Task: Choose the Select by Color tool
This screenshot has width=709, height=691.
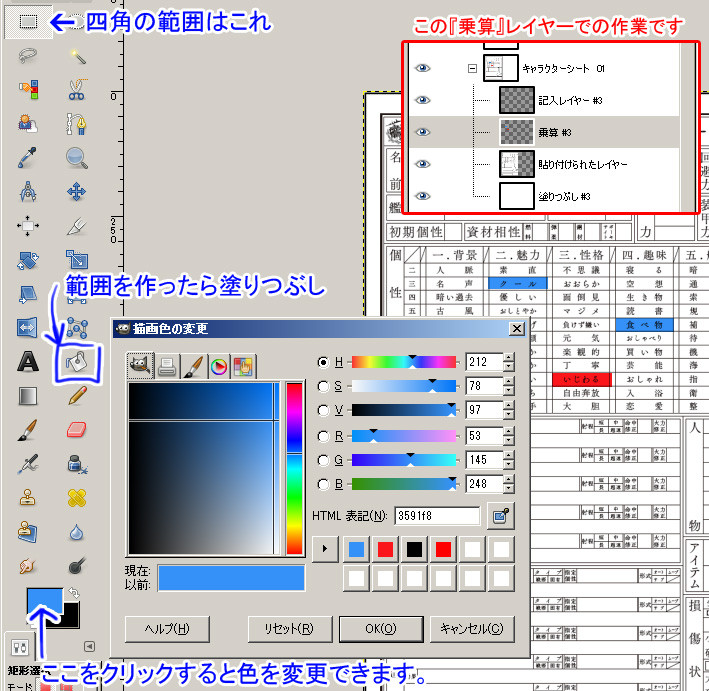Action: pos(28,89)
